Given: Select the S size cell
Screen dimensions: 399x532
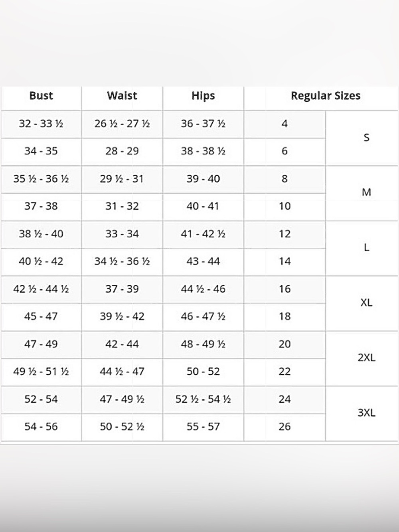Looking at the screenshot, I should (366, 138).
